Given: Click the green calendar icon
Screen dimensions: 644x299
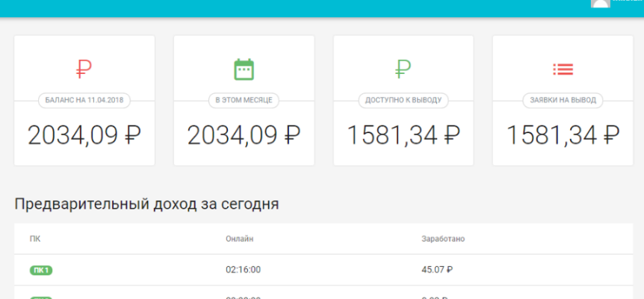Looking at the screenshot, I should pos(244,70).
